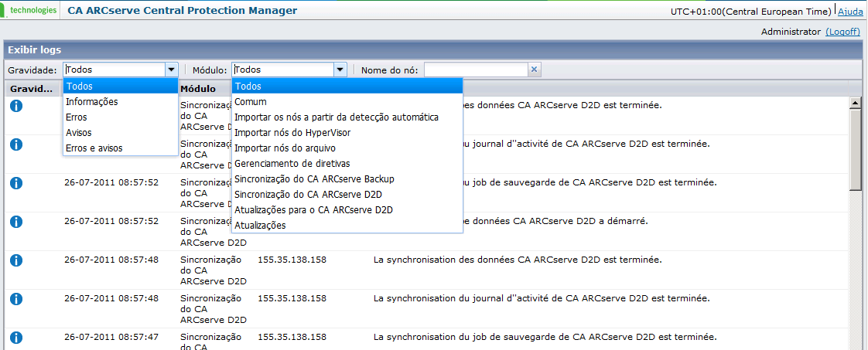This screenshot has height=350, width=868.
Task: Click info icon of second log row
Action: pos(16,144)
